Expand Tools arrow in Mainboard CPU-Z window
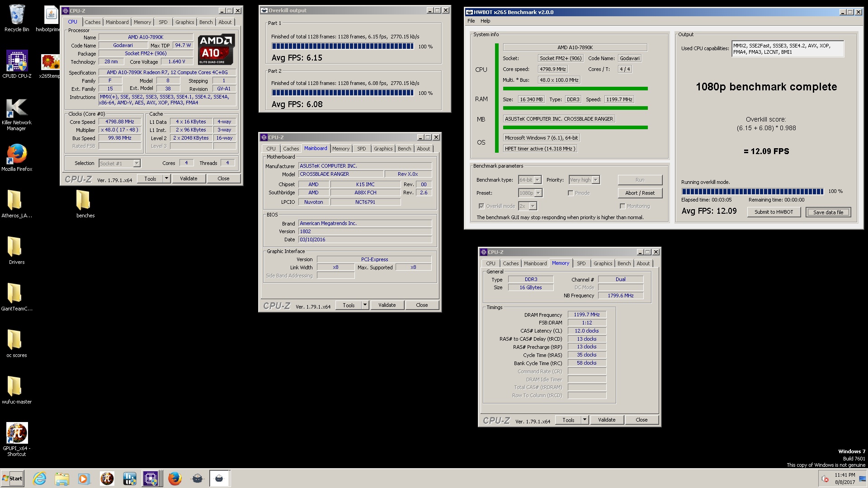 (x=365, y=305)
